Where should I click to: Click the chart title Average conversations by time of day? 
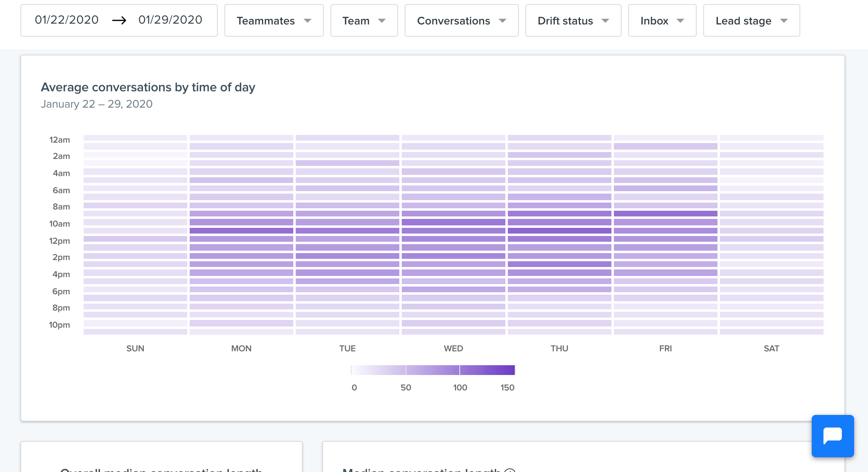(148, 87)
